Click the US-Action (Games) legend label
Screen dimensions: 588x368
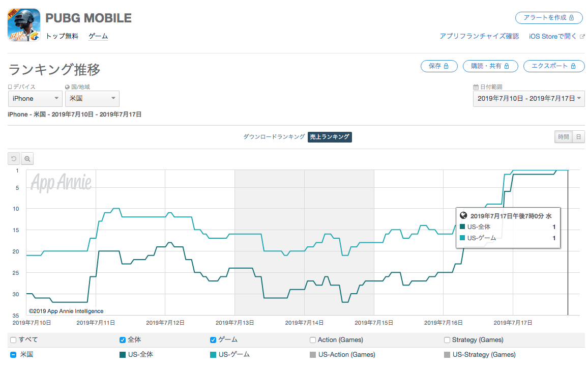click(347, 355)
